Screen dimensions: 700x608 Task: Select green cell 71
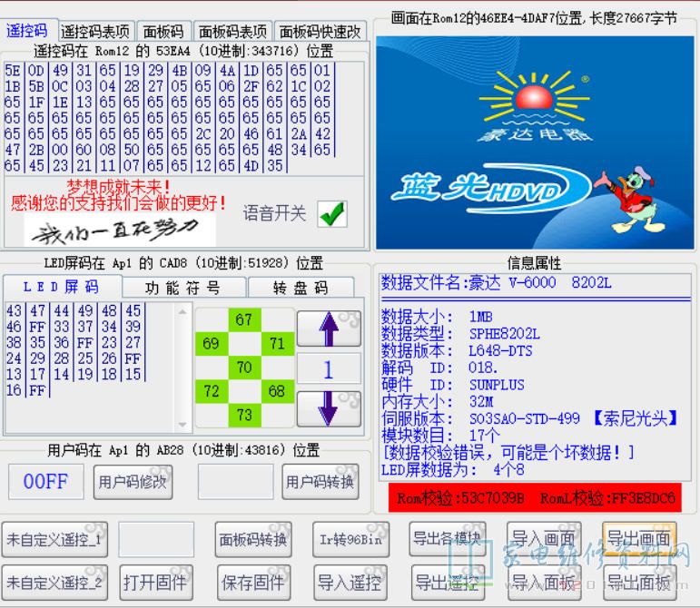277,344
